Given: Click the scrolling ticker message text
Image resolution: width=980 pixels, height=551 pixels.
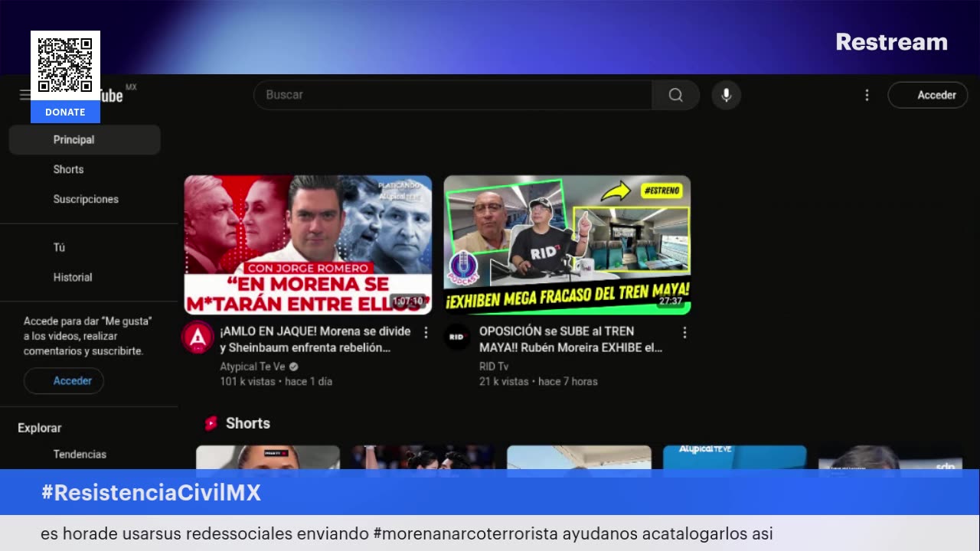Looking at the screenshot, I should pos(407,533).
